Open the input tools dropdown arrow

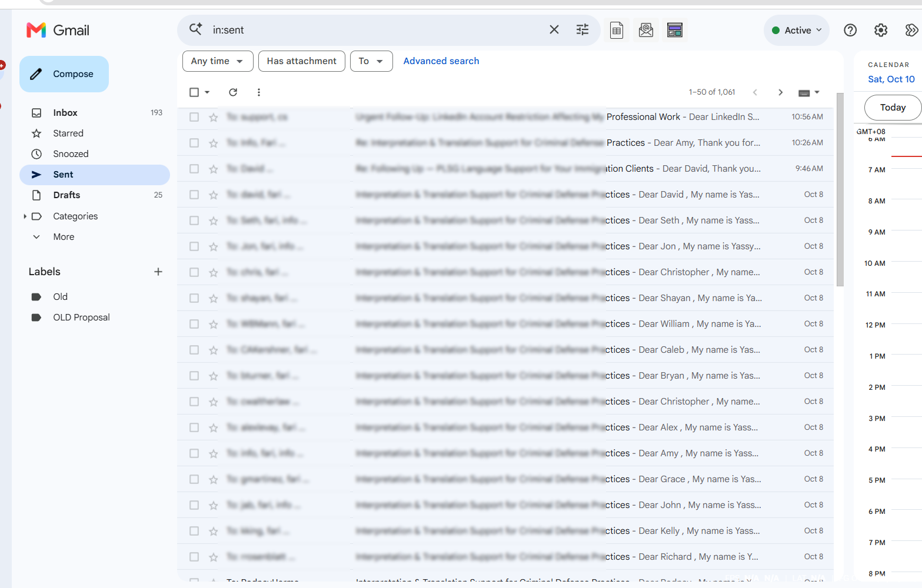pyautogui.click(x=817, y=92)
